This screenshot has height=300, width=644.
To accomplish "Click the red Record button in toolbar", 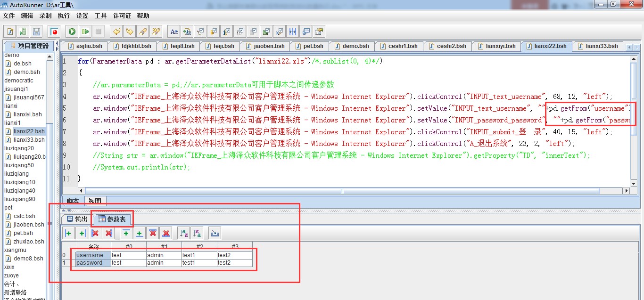I will (x=54, y=32).
